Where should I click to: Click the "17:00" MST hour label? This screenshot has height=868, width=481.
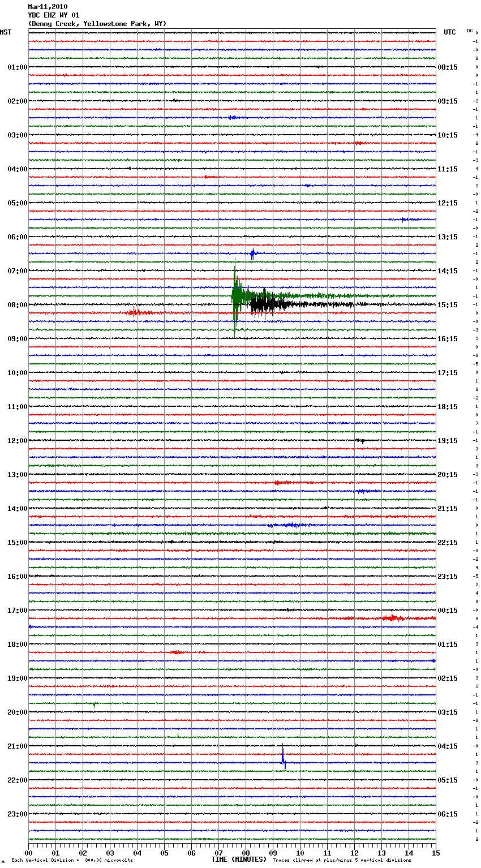point(17,611)
